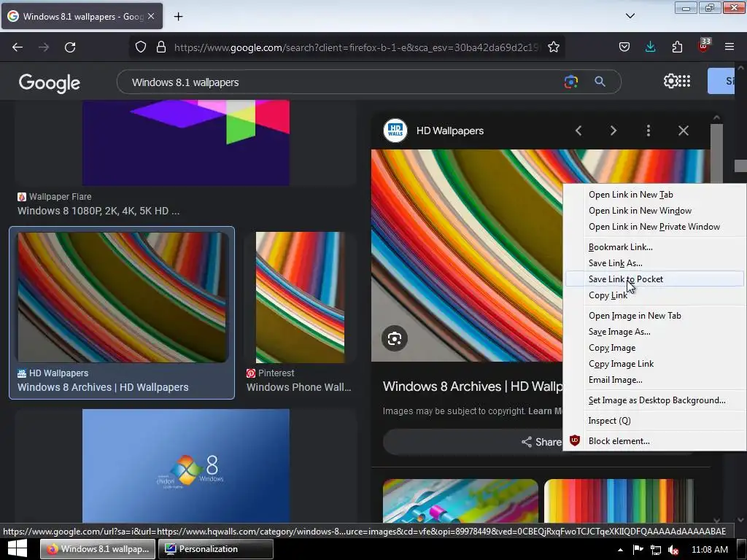Image resolution: width=747 pixels, height=560 pixels.
Task: Open the Pocket save icon in toolbar
Action: tap(624, 47)
